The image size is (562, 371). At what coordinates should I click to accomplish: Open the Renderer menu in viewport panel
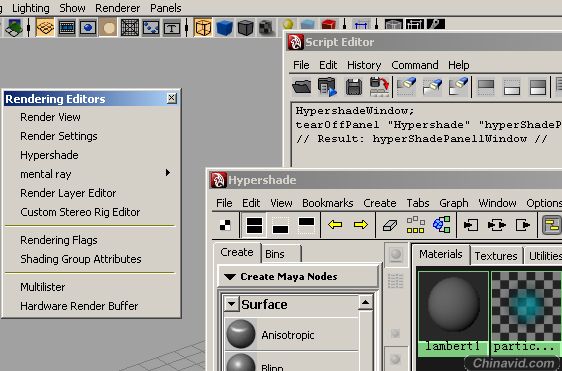pyautogui.click(x=118, y=8)
